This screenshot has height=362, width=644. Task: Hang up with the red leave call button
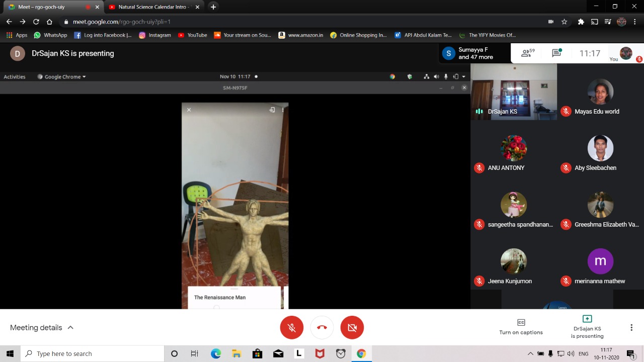click(322, 327)
